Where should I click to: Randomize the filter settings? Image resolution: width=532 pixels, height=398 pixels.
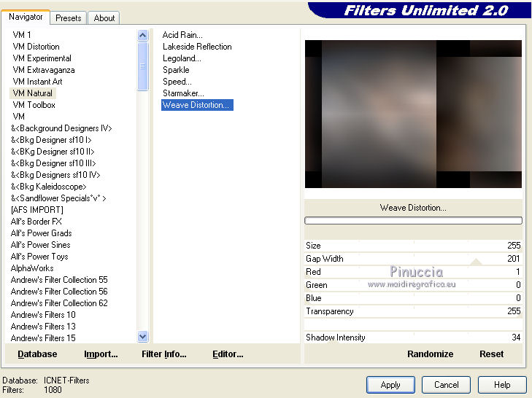(x=431, y=354)
